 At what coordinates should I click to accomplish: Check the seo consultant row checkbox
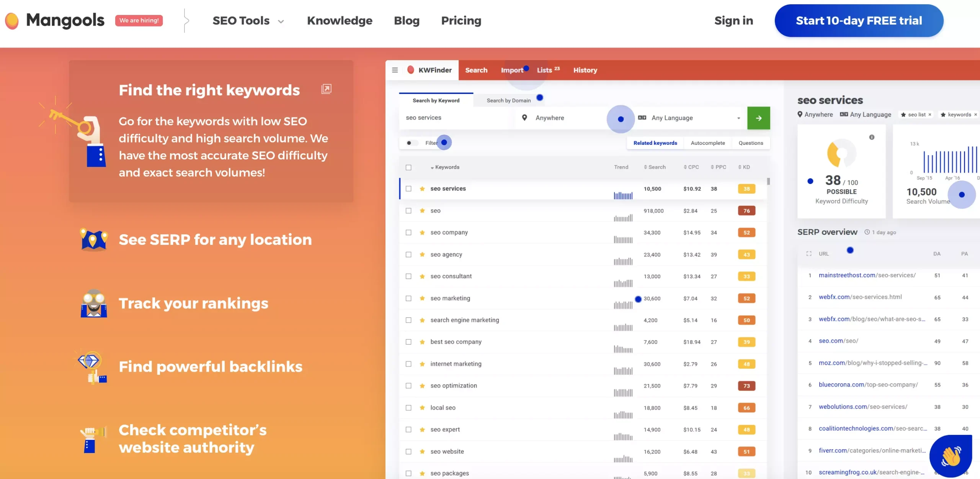point(408,276)
